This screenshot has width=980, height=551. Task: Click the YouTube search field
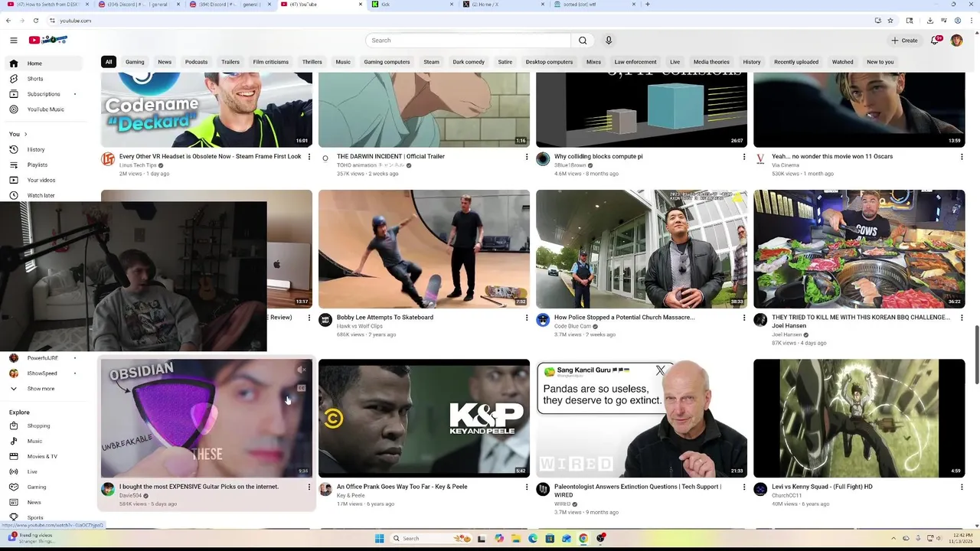pos(468,40)
